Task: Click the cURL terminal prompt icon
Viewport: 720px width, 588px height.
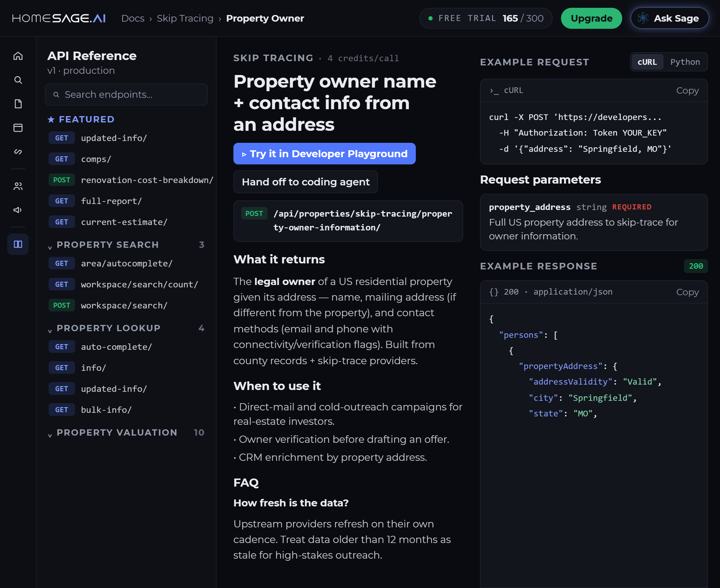Action: 494,90
